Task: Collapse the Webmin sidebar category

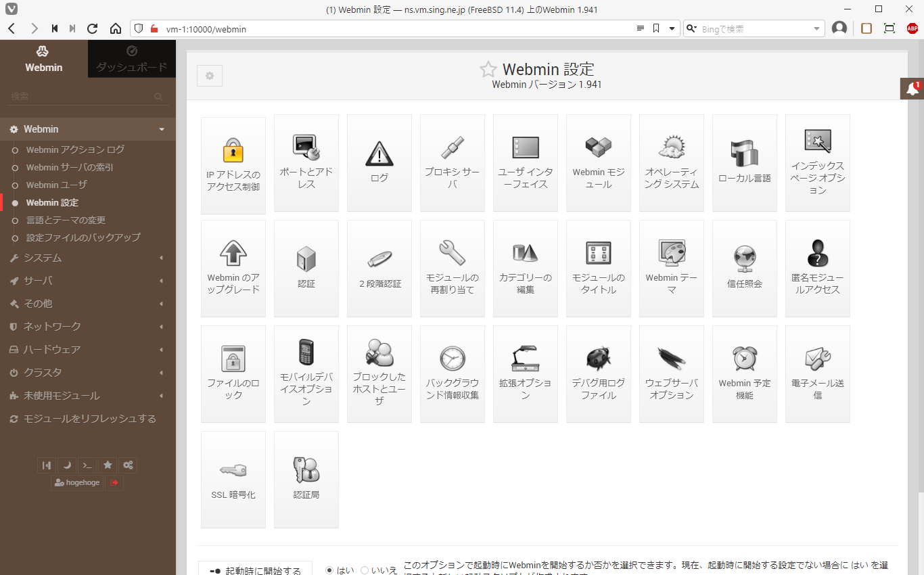Action: pos(88,129)
